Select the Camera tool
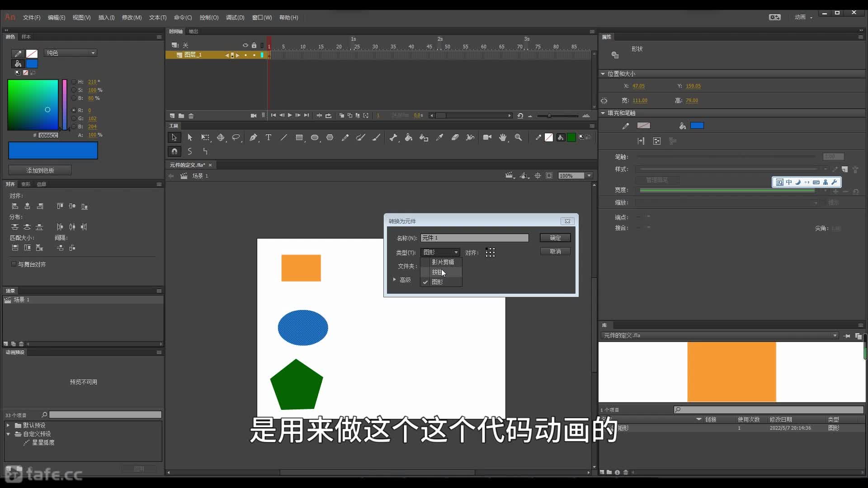Screen dimensions: 868x488 coord(487,137)
